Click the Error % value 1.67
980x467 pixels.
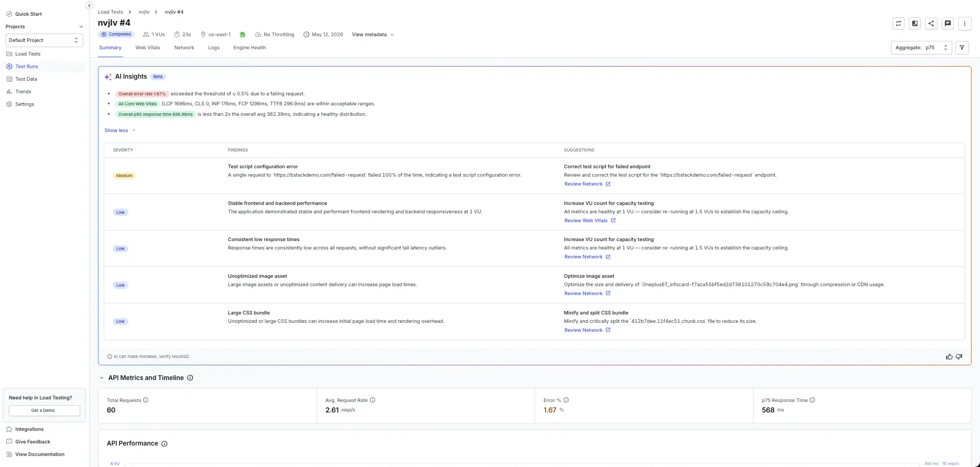[x=550, y=410]
